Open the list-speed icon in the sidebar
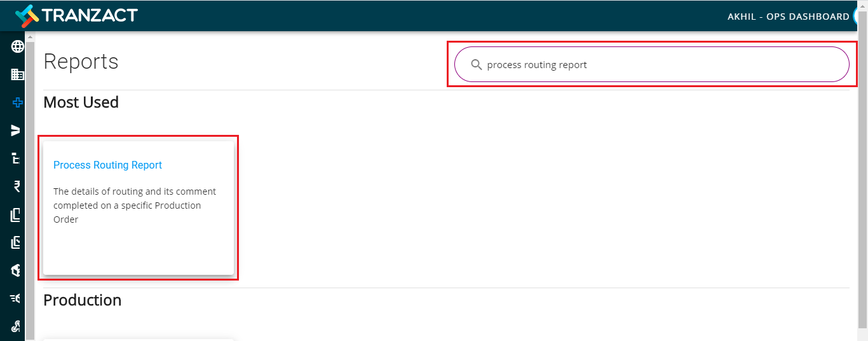 [x=16, y=298]
